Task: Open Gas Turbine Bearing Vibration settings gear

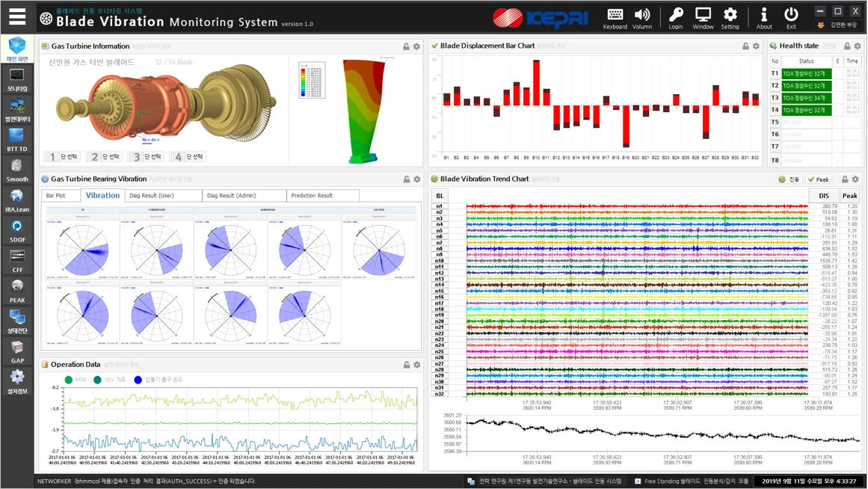Action: 417,179
